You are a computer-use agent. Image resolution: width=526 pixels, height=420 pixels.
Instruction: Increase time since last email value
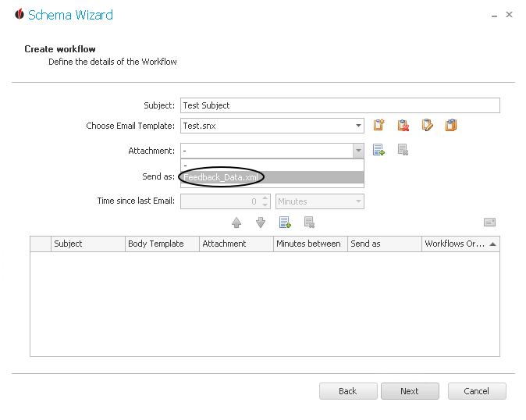pos(265,198)
